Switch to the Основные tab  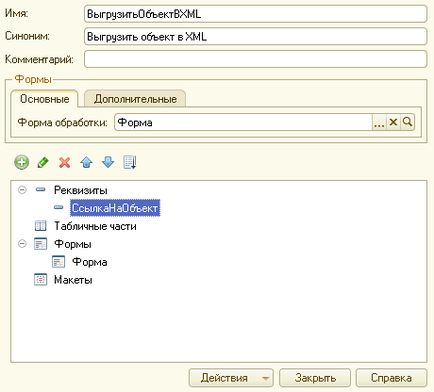pyautogui.click(x=45, y=99)
